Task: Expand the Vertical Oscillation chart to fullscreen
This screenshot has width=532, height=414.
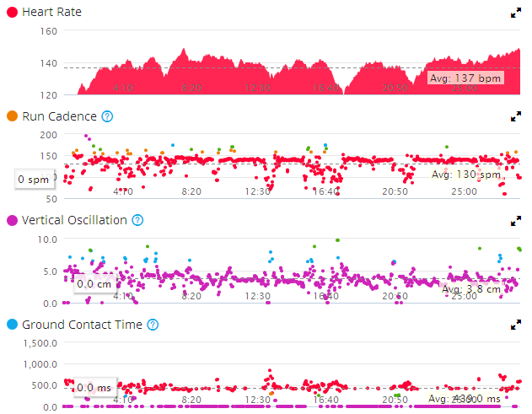Action: [516, 221]
